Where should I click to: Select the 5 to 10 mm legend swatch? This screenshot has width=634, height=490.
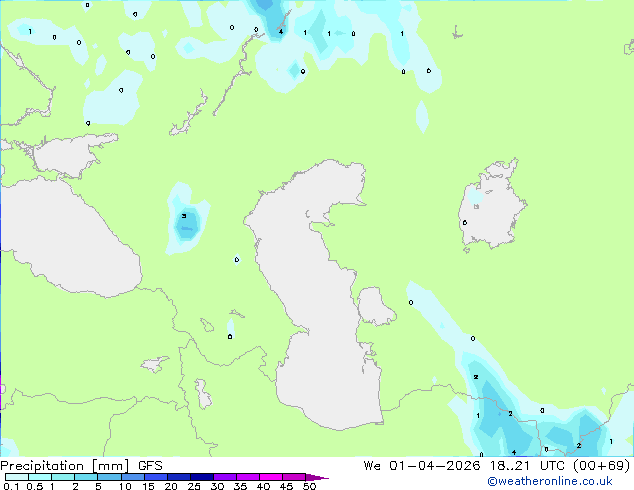pyautogui.click(x=109, y=477)
